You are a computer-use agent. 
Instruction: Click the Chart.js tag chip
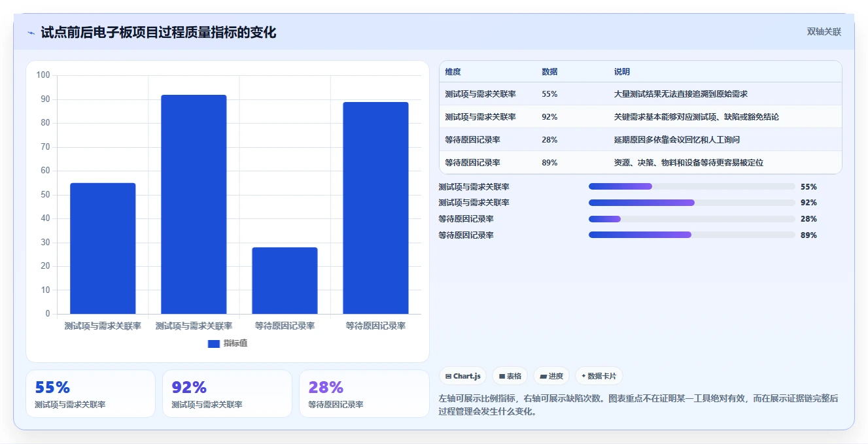pyautogui.click(x=462, y=376)
